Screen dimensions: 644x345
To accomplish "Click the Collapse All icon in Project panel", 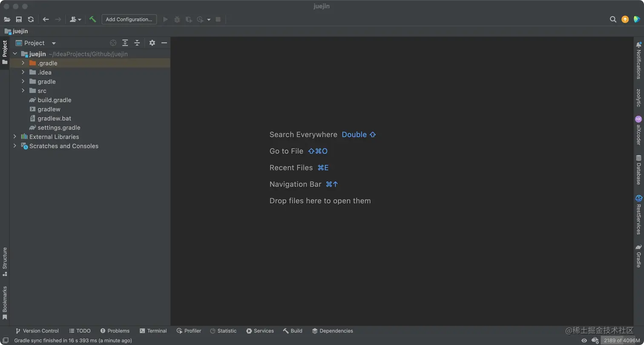I will [137, 43].
